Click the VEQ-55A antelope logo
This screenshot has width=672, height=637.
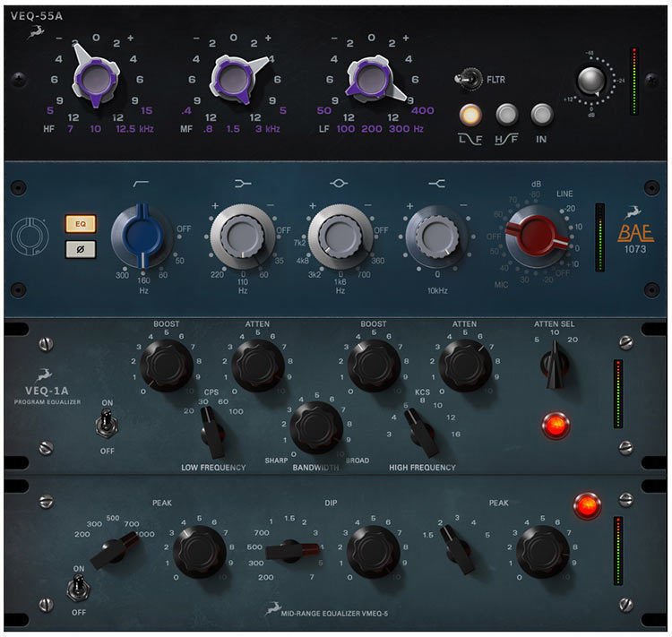pyautogui.click(x=36, y=31)
